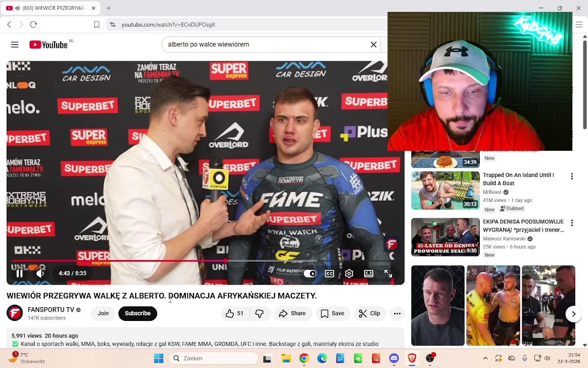Reload the page
The height and width of the screenshot is (368, 588).
[33, 25]
